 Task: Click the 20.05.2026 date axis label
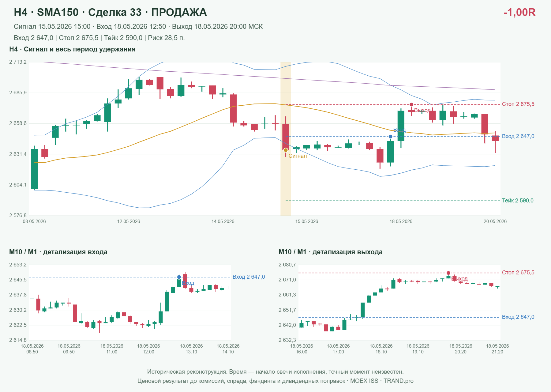pyautogui.click(x=495, y=221)
